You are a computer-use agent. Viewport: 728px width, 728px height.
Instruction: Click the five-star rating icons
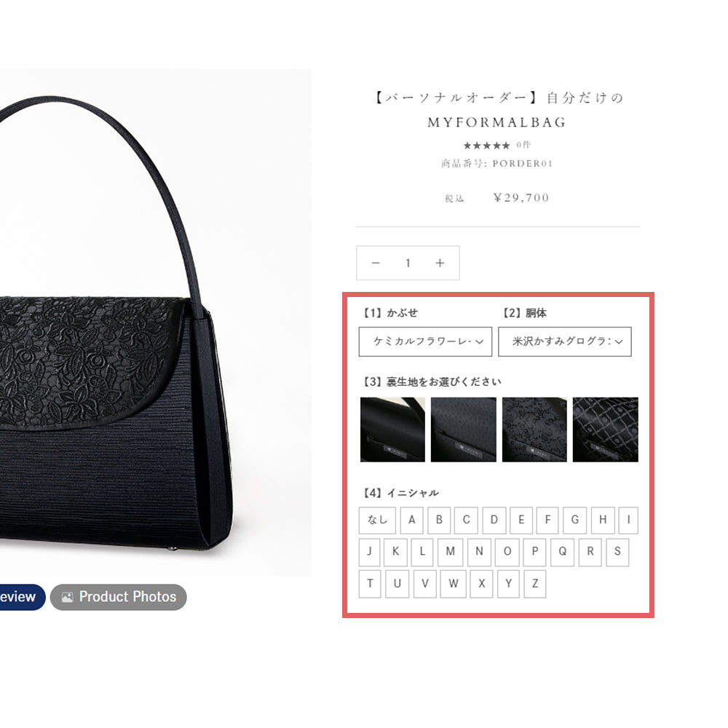tap(486, 146)
